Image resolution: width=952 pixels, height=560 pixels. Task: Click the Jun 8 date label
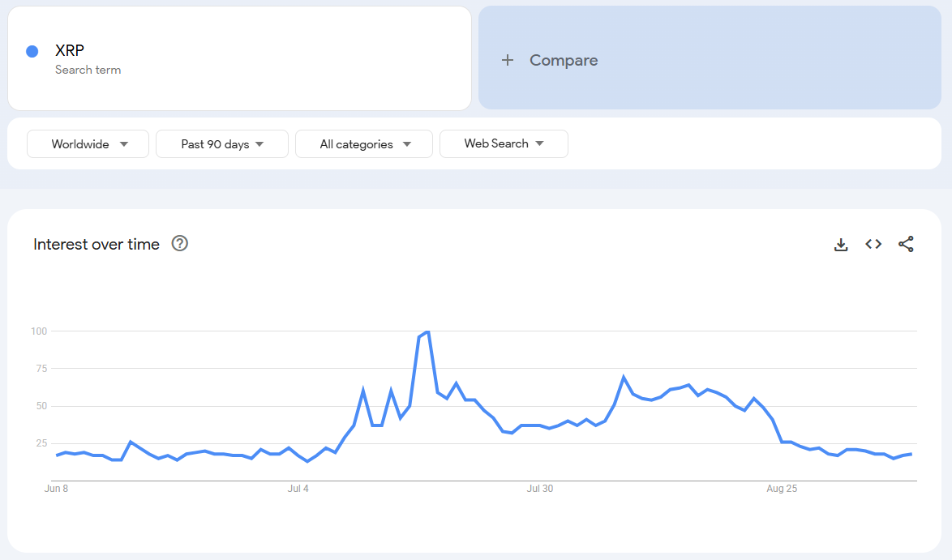pos(55,489)
